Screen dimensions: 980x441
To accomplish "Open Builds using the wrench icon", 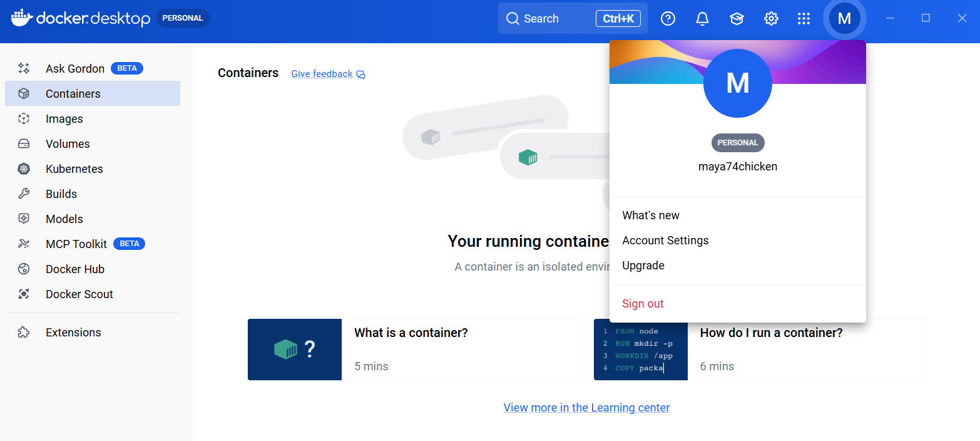I will [24, 194].
